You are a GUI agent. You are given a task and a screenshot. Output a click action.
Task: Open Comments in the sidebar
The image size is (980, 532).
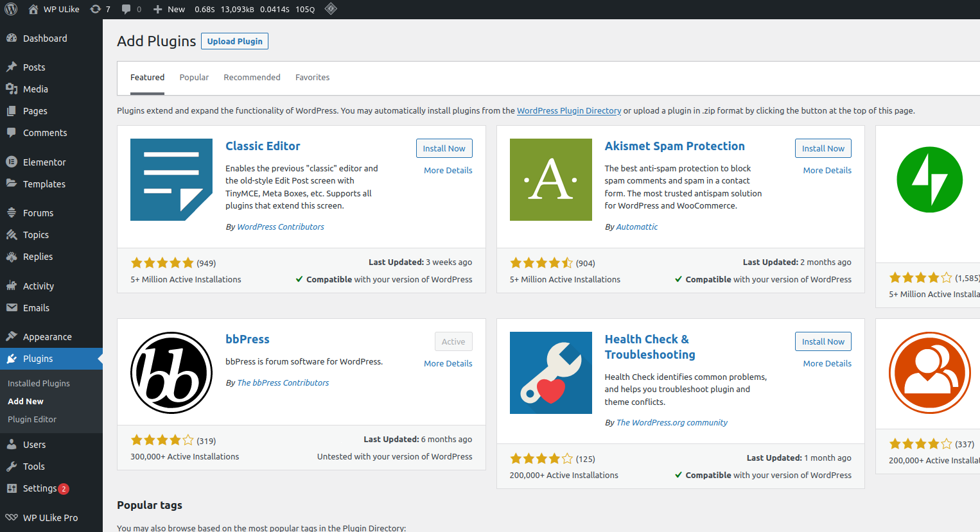click(x=51, y=132)
